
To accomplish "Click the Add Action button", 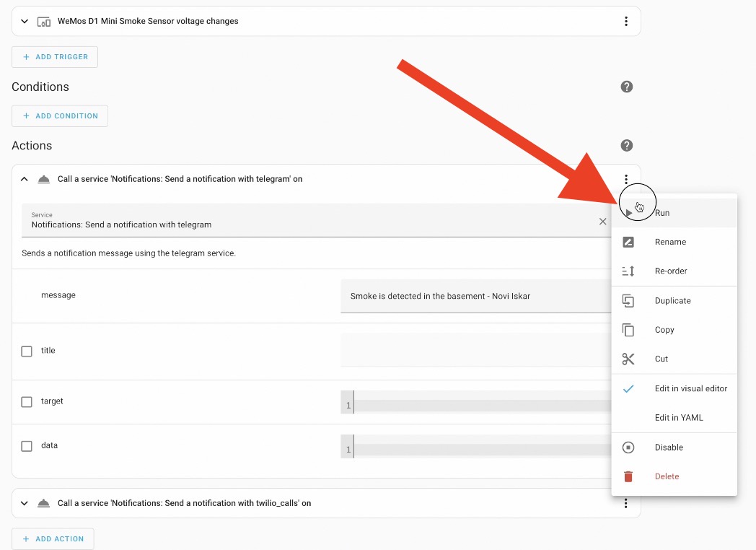I will point(53,539).
